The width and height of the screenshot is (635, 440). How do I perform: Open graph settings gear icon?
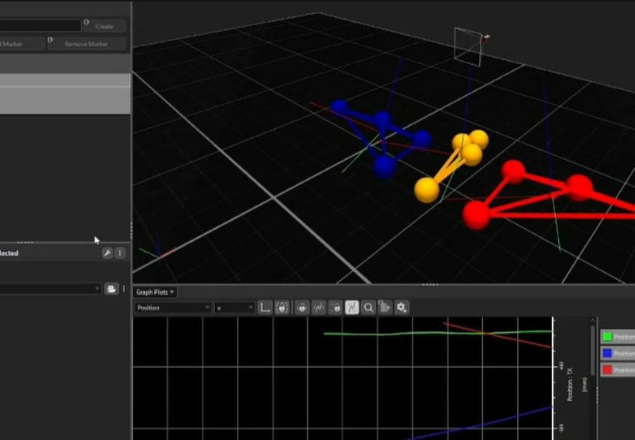point(402,308)
